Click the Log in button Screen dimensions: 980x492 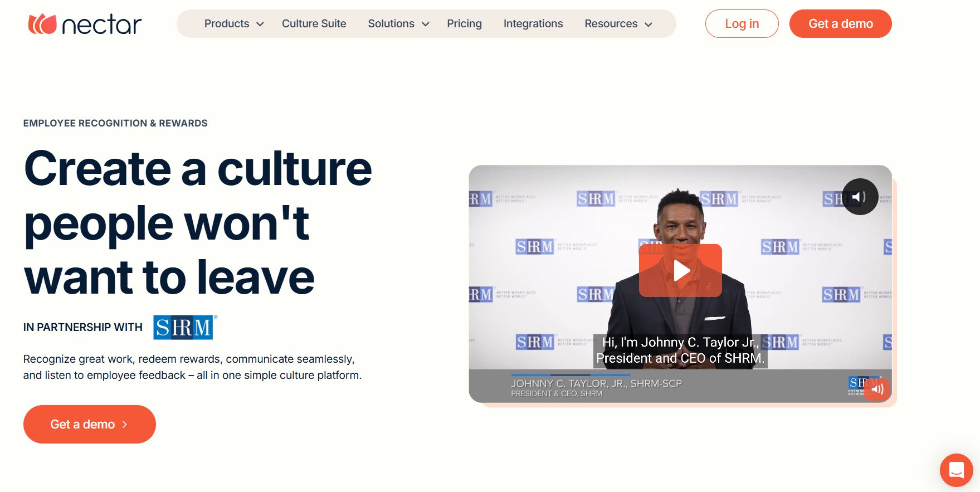tap(742, 23)
